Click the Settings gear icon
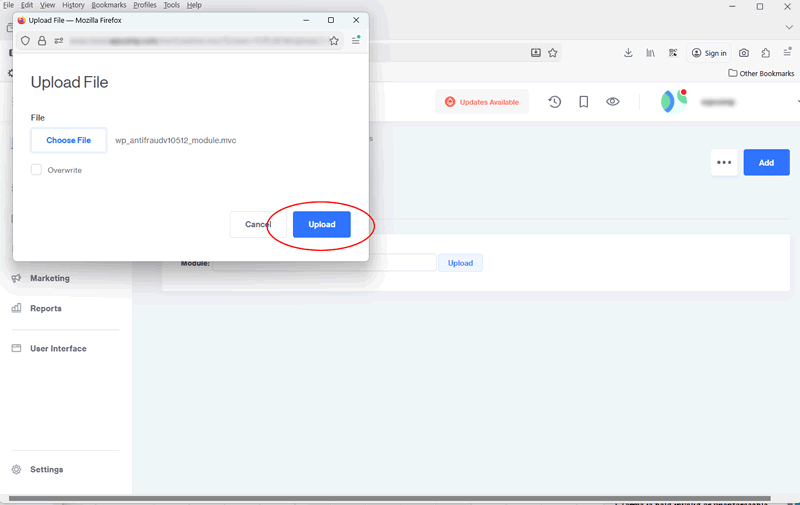Image resolution: width=800 pixels, height=505 pixels. pos(16,469)
